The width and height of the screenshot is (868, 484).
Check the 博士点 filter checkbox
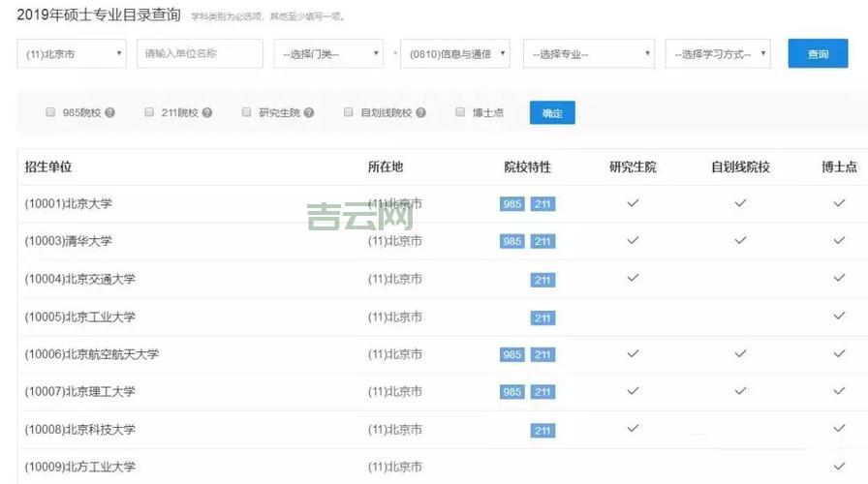point(460,111)
